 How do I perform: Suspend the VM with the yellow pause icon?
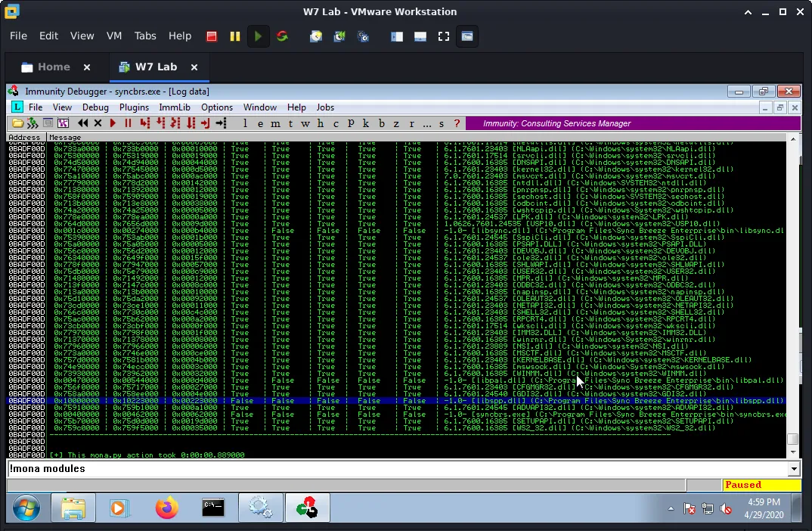[x=235, y=36]
